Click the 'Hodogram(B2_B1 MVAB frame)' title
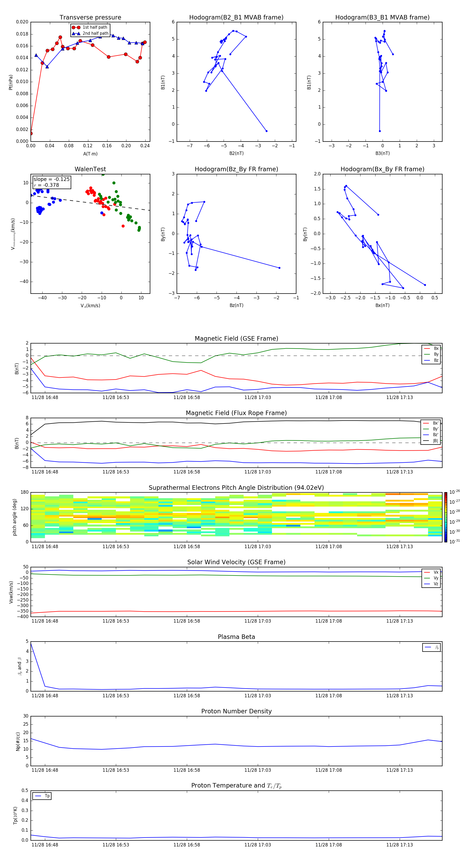Screen dimensions: 473x868 click(x=236, y=18)
